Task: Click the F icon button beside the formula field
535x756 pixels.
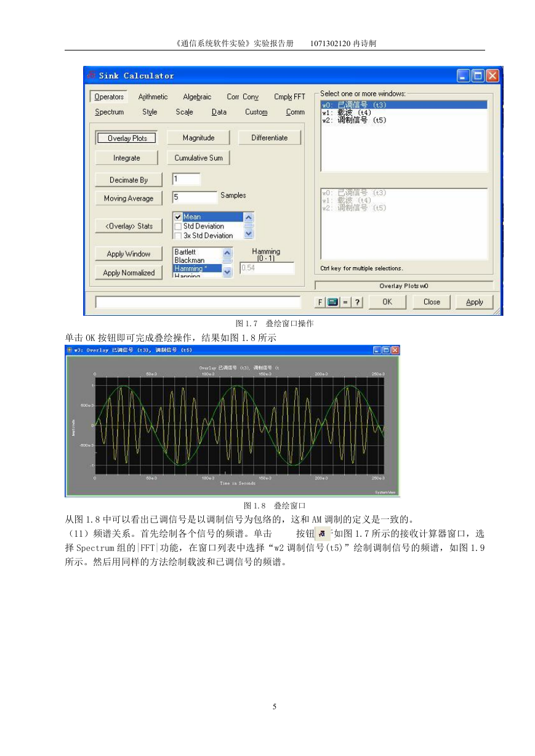Action: click(320, 302)
